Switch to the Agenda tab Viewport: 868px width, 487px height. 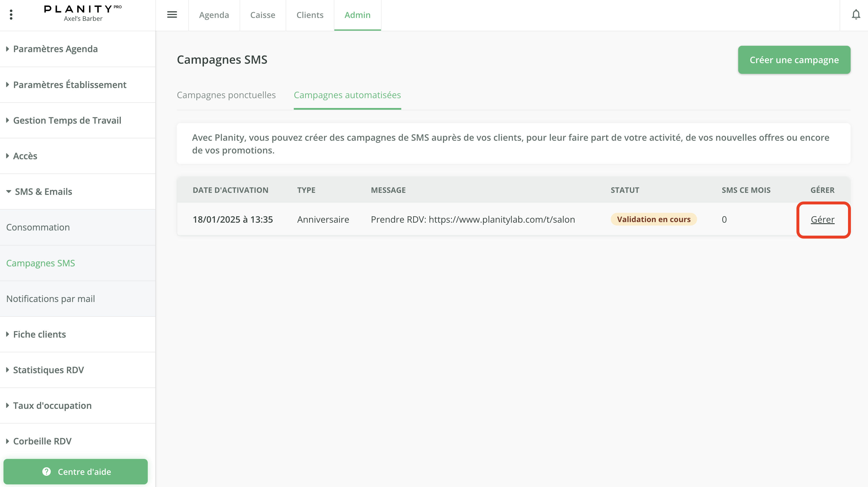(214, 15)
